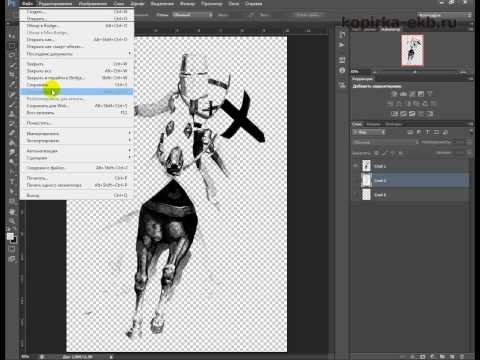Add a Brightness/Contrast adjustment layer
The width and height of the screenshot is (480, 360).
394,94
